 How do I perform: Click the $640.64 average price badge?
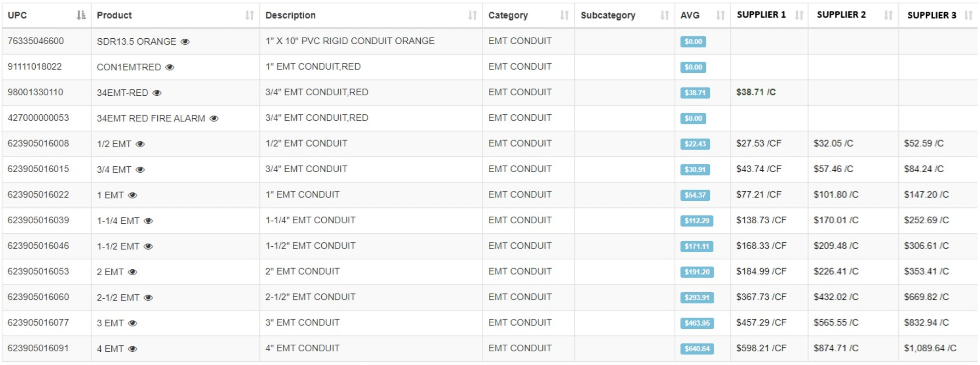[x=697, y=349]
